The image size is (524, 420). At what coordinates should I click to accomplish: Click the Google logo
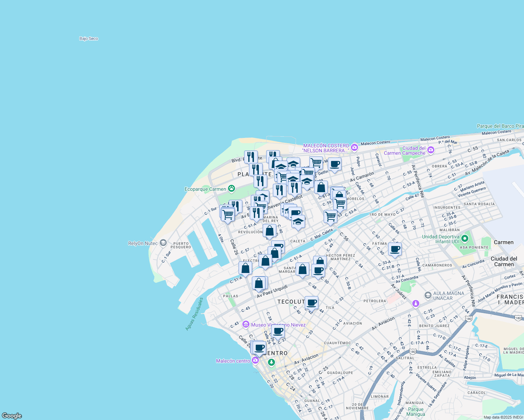(x=12, y=415)
